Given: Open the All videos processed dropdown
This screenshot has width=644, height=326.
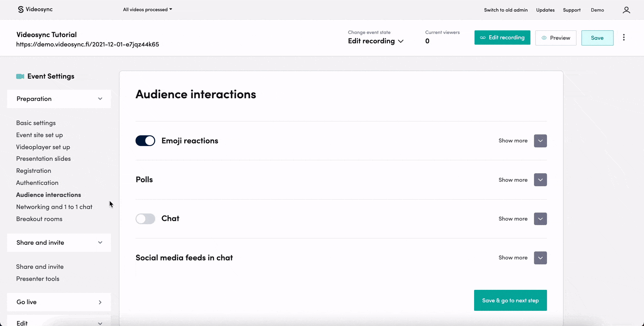Looking at the screenshot, I should [x=147, y=9].
